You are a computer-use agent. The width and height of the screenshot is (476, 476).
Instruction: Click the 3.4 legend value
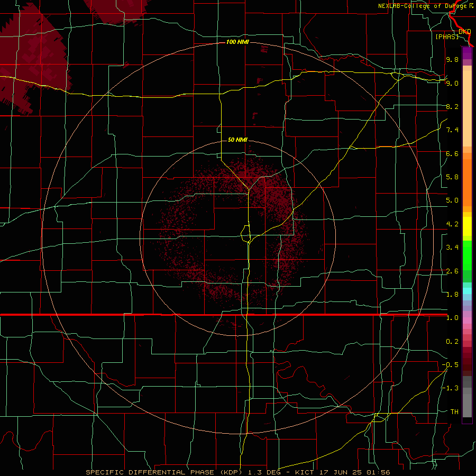(452, 248)
